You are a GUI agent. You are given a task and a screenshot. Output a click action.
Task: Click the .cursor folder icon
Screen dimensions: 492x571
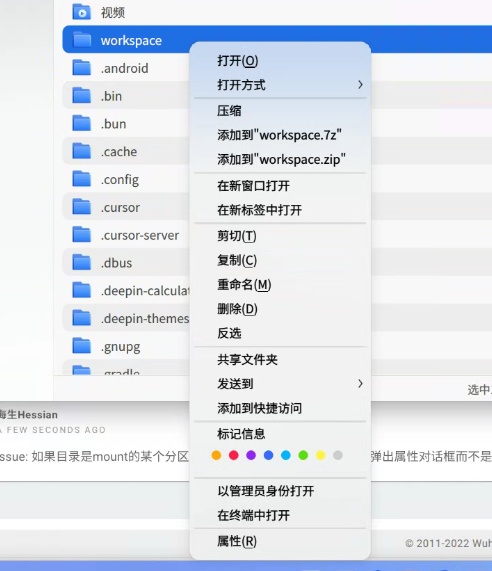point(82,207)
